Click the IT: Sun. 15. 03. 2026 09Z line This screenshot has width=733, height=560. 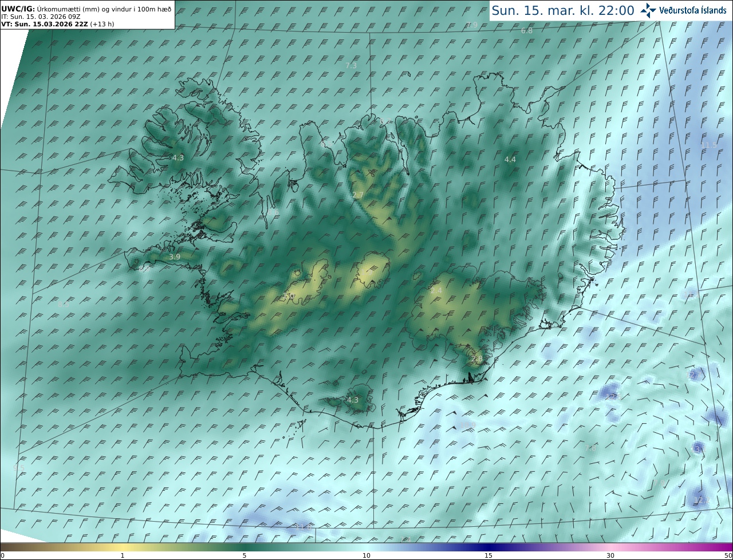pos(40,17)
